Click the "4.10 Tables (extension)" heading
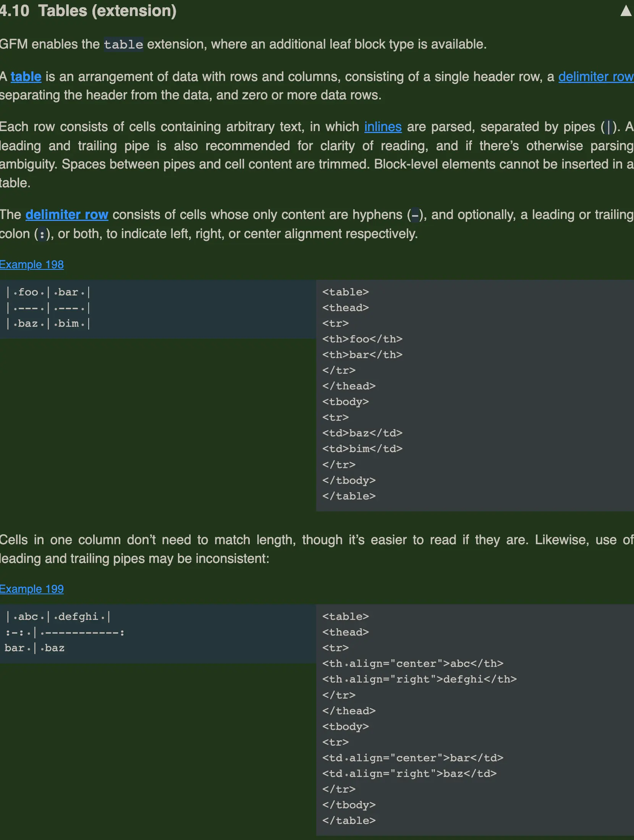 [88, 11]
